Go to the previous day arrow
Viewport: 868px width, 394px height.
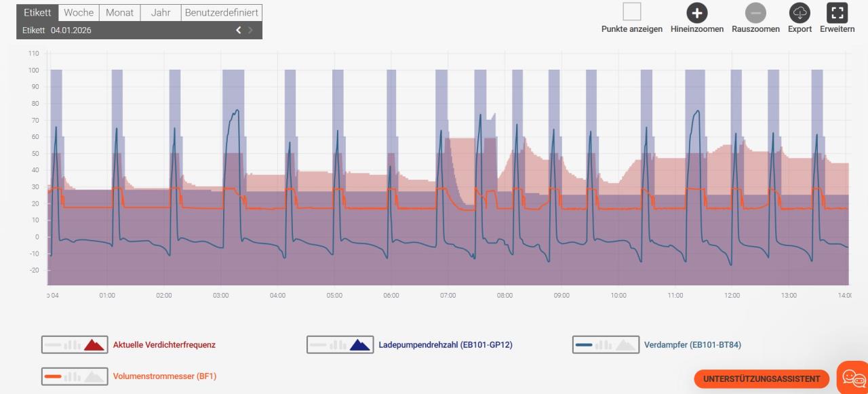pos(238,31)
